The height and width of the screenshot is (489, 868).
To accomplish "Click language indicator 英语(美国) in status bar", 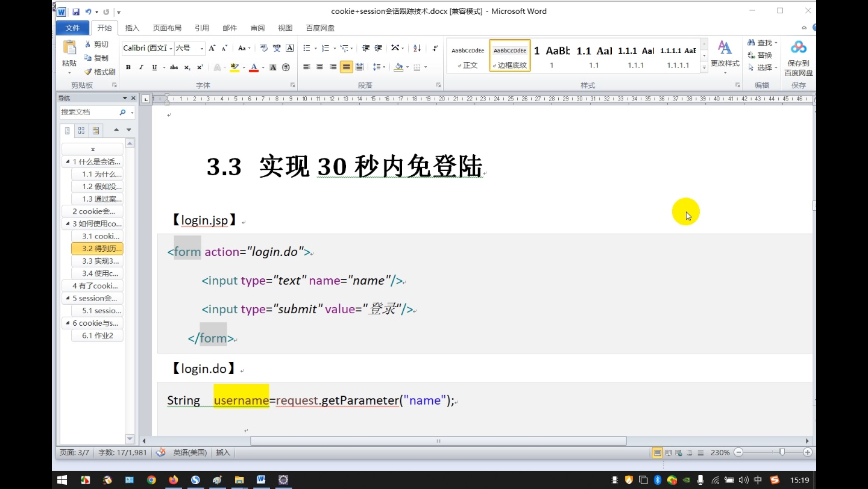I will coord(190,452).
